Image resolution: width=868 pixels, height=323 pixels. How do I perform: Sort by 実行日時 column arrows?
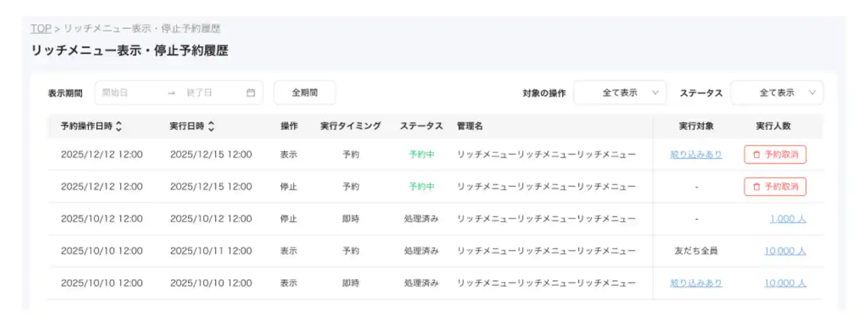[212, 126]
